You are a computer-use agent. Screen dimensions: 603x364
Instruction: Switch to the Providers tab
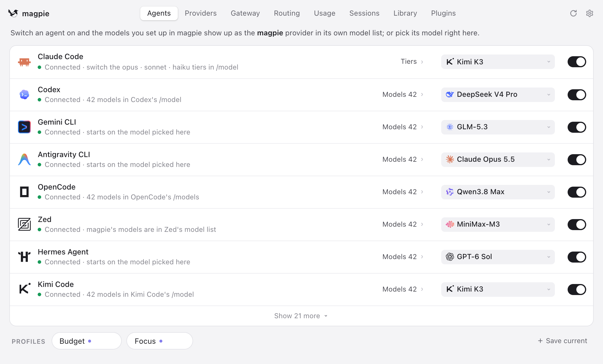pyautogui.click(x=201, y=13)
